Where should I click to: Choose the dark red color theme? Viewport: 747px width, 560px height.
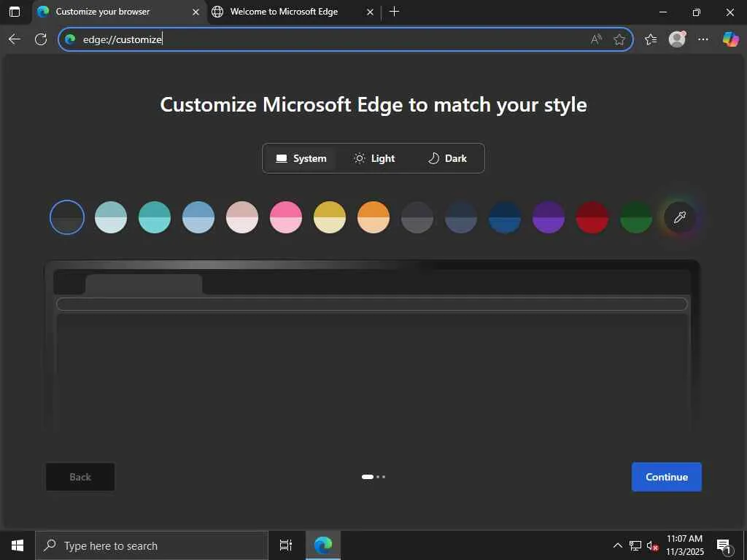[592, 217]
